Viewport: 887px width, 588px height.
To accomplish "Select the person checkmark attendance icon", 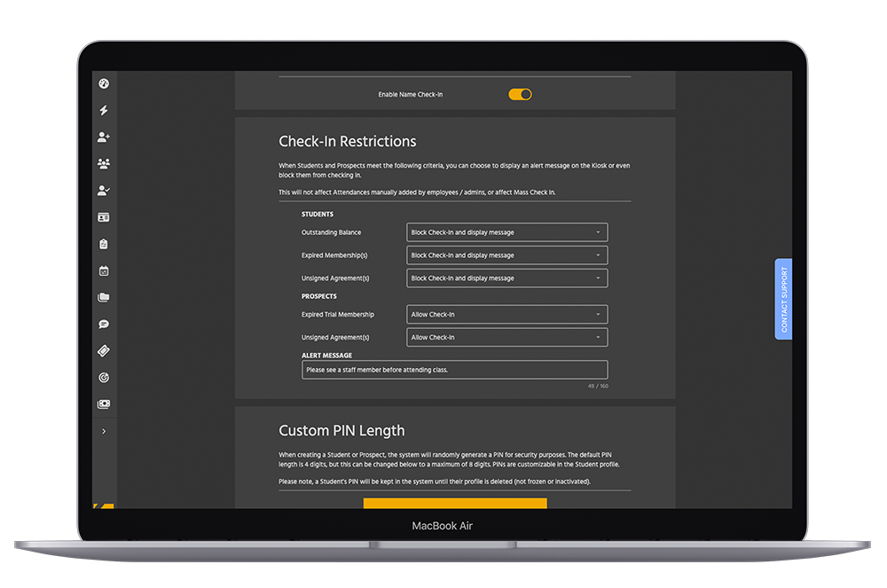I will [104, 190].
